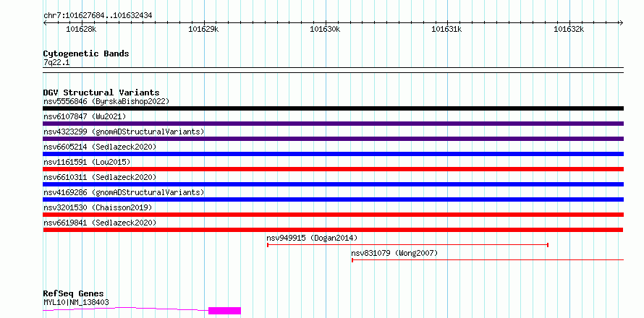The width and height of the screenshot is (644, 318).
Task: Click the magenta MYL10 exon block
Action: (x=224, y=311)
